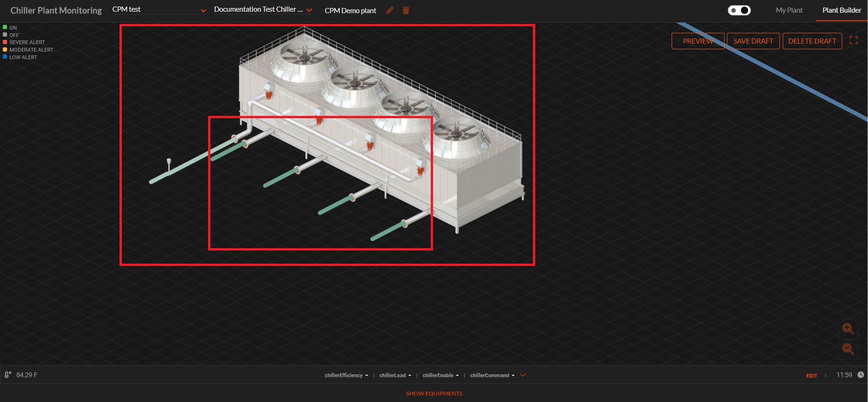Click CPM Demo plant name
Viewport: 868px width, 402px height.
351,10
